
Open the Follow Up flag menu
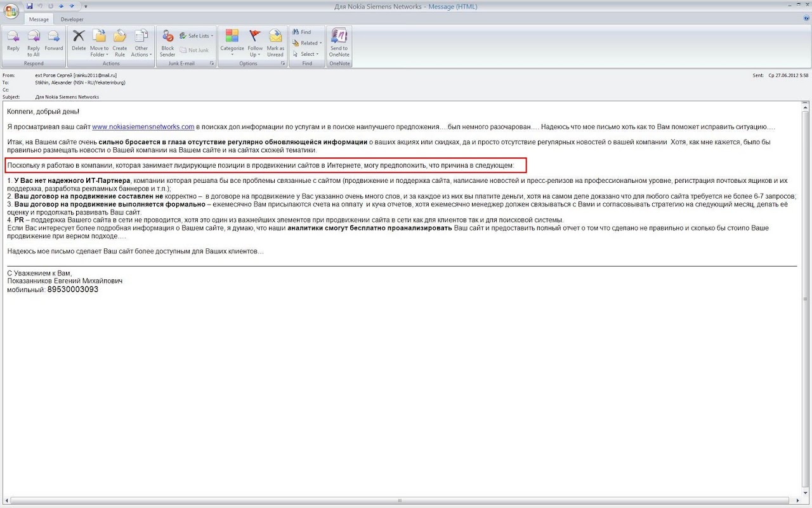click(256, 43)
